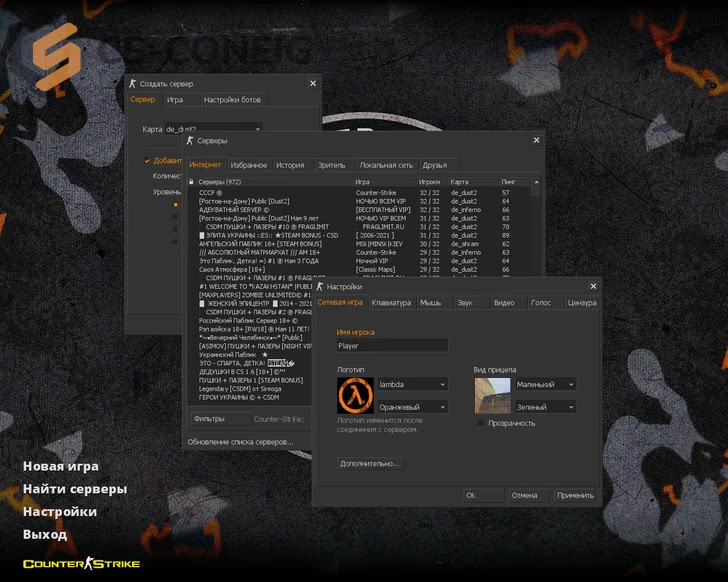Screen dimensions: 728x582
Task: Sort by the Игра column header
Action: [384, 182]
